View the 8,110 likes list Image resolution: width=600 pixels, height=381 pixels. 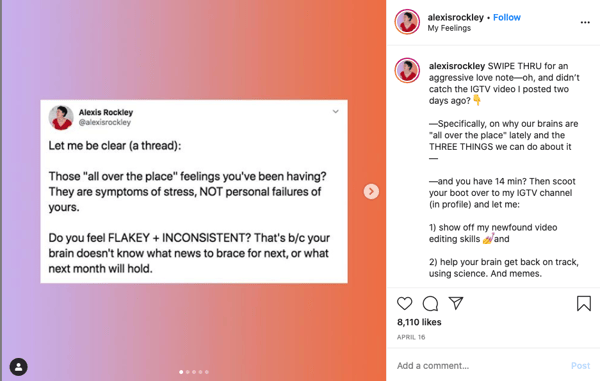(419, 322)
